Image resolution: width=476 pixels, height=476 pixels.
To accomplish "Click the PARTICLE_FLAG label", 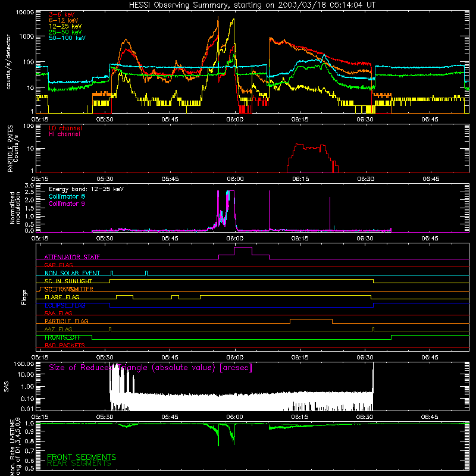I will [67, 321].
